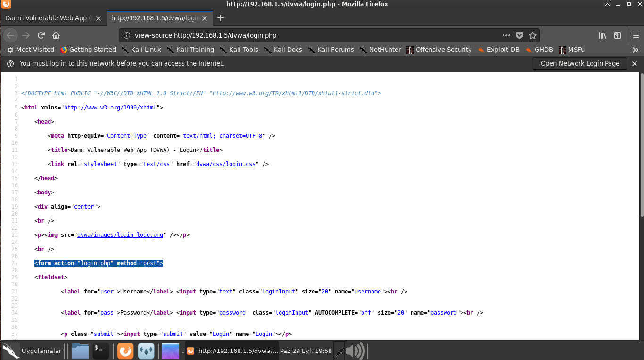Toggle the sidebars view icon

(x=618, y=35)
